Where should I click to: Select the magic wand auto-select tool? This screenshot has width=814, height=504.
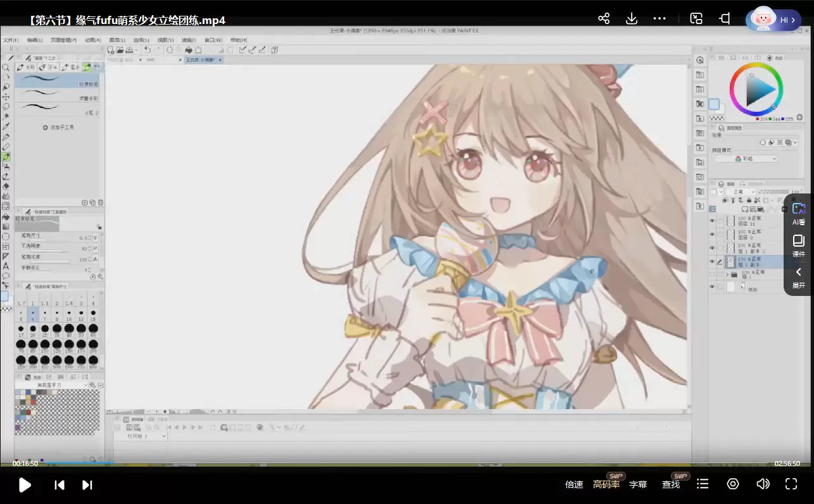pyautogui.click(x=6, y=116)
